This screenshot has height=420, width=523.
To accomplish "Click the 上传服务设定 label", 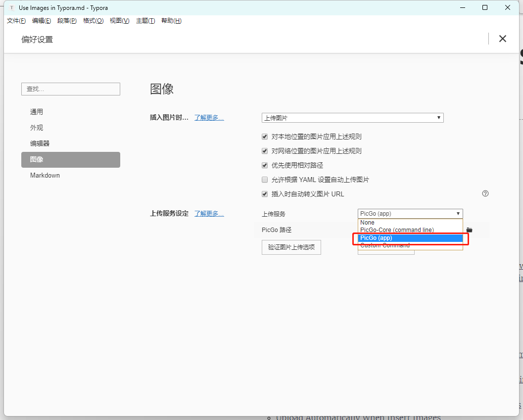I will tap(169, 214).
